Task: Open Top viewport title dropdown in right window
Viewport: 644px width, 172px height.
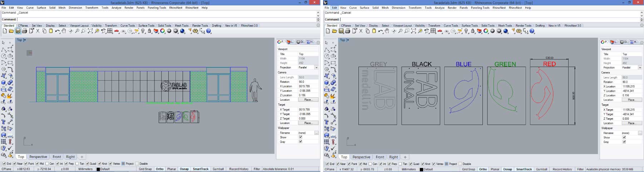Action: 348,40
